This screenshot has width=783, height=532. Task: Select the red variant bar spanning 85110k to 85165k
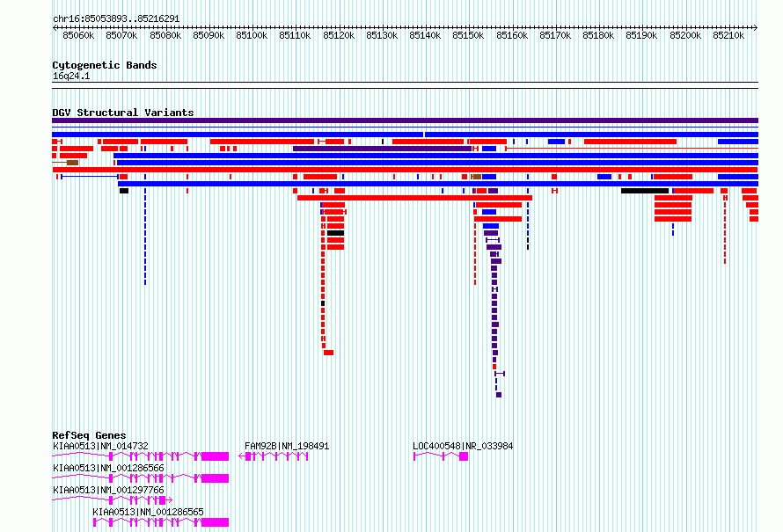click(x=414, y=198)
